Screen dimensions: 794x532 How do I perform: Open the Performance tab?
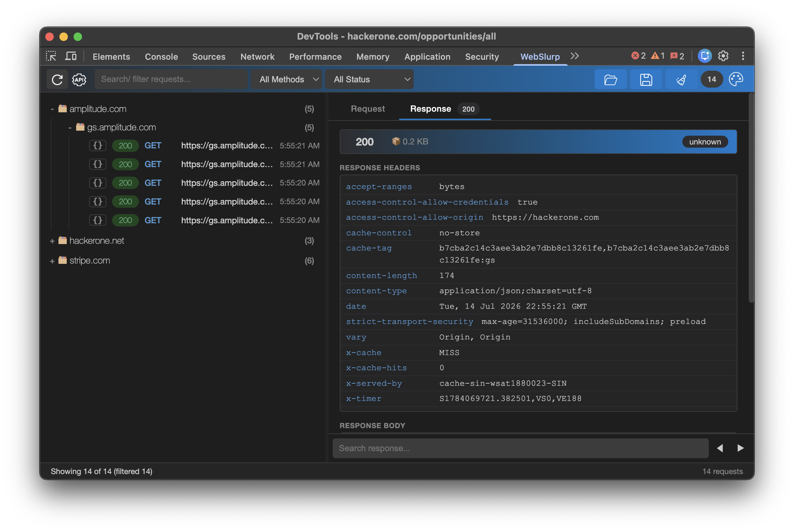coord(315,57)
